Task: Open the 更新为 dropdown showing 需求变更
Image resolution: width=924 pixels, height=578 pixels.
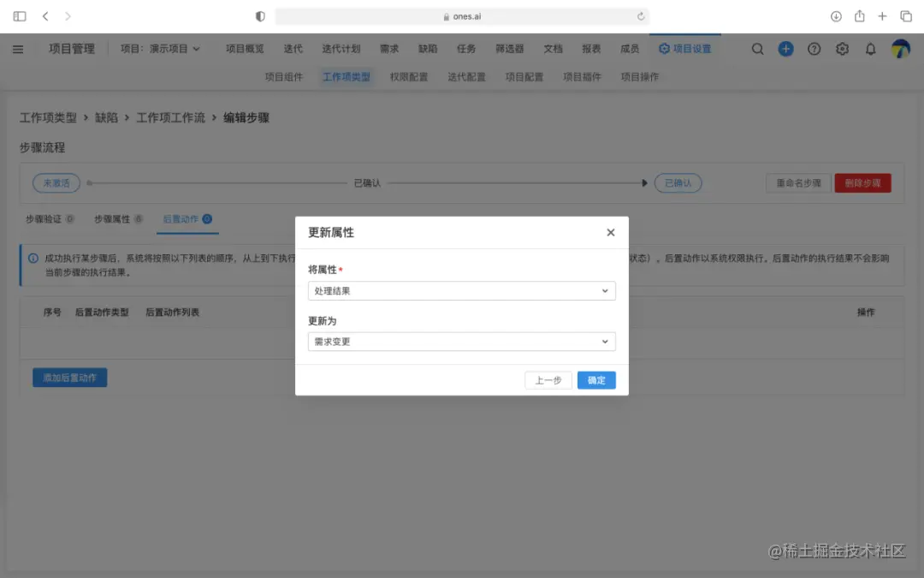Action: click(x=462, y=341)
